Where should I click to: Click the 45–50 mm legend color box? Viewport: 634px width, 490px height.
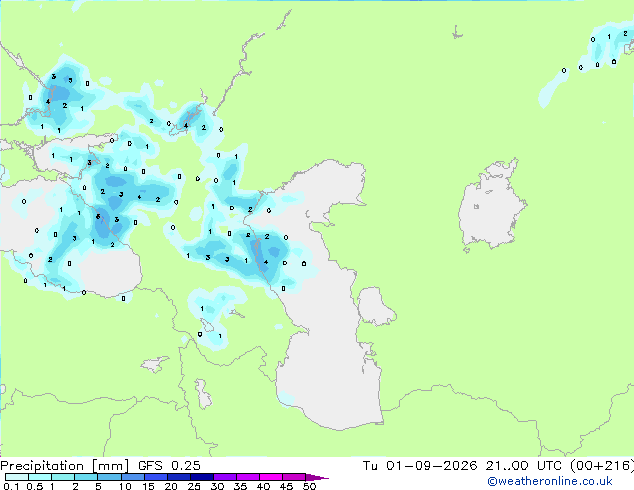[x=294, y=477]
